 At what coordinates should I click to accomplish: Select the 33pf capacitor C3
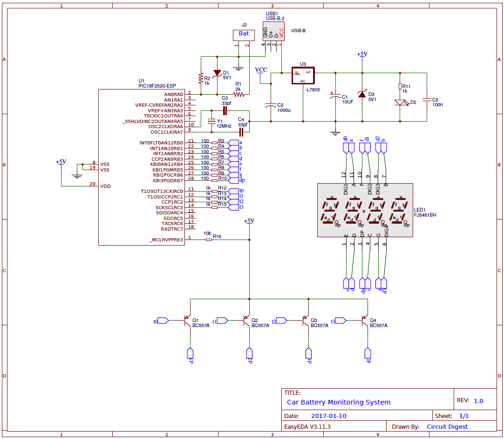coord(225,110)
